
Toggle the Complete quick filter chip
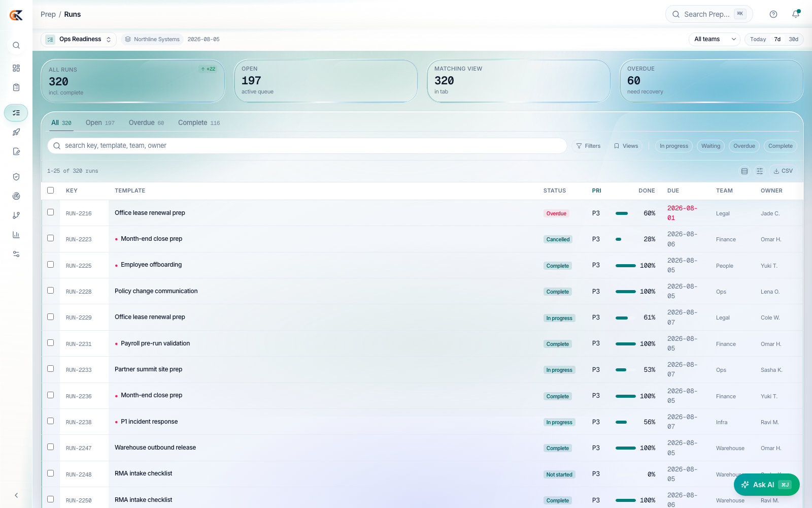780,146
